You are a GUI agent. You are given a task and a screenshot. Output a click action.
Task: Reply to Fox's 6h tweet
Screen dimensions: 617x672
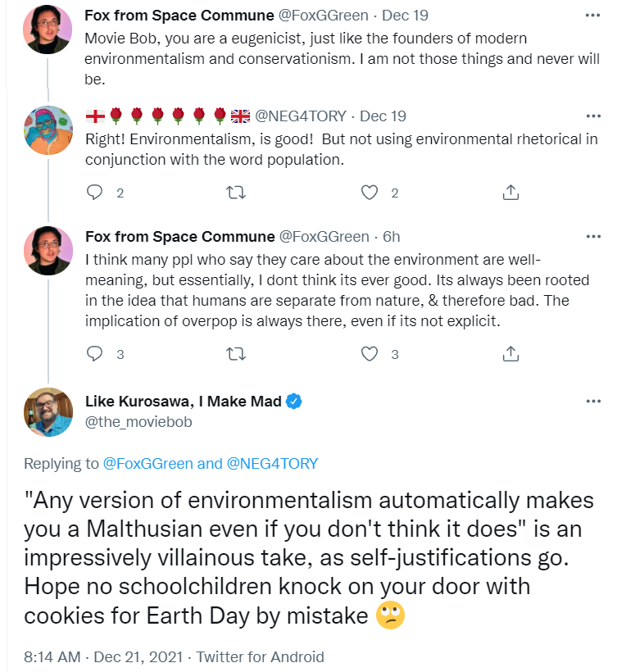pos(94,354)
